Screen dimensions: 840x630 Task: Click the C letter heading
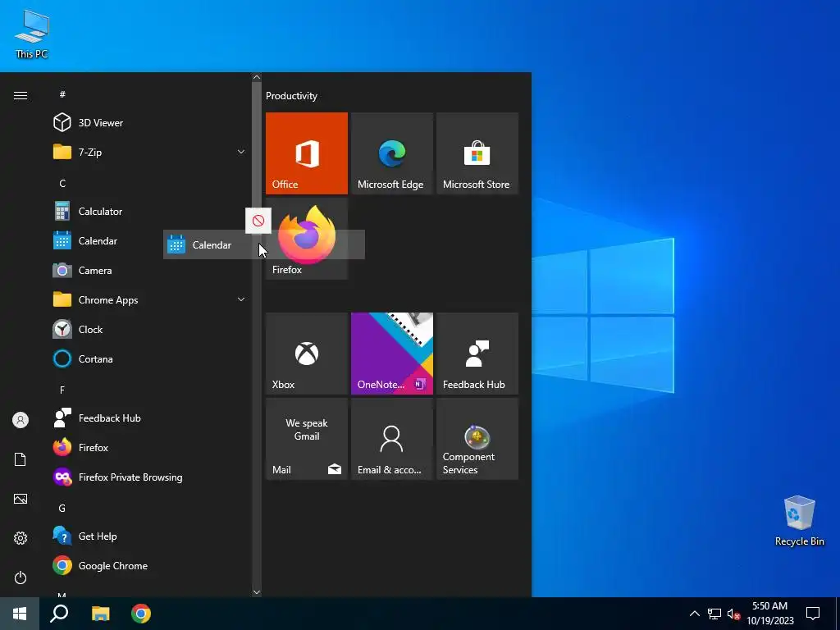click(62, 183)
